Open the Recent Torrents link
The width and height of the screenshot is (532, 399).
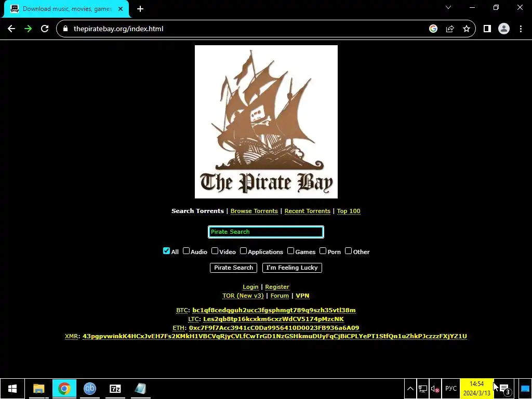(308, 211)
